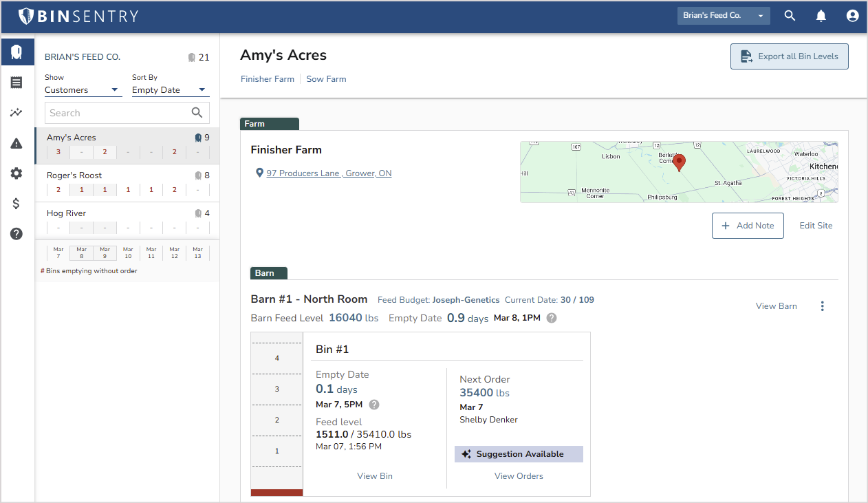Open the 97 Producers Lane address link
The image size is (868, 503).
click(329, 173)
